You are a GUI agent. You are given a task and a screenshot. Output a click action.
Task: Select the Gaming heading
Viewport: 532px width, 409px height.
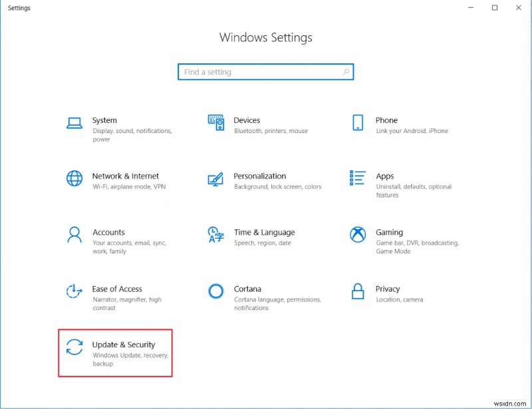pyautogui.click(x=389, y=233)
